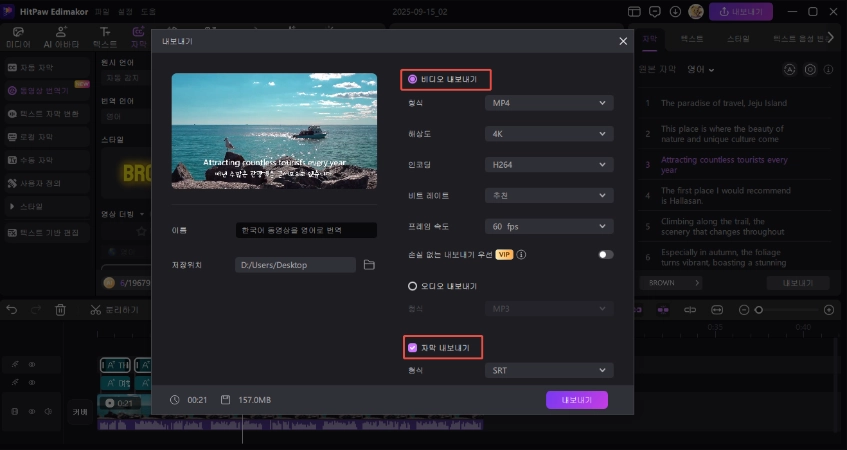The height and width of the screenshot is (450, 847).
Task: Browse for save location folder icon
Action: coord(369,265)
